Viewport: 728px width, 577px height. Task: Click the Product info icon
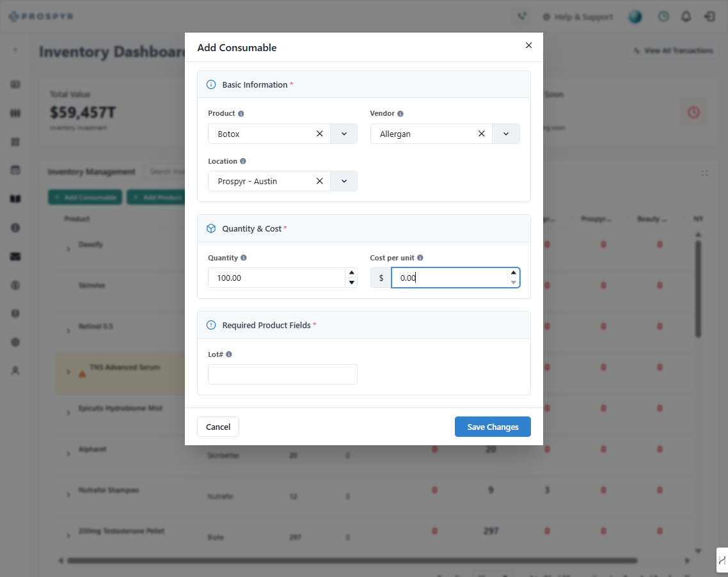click(241, 114)
